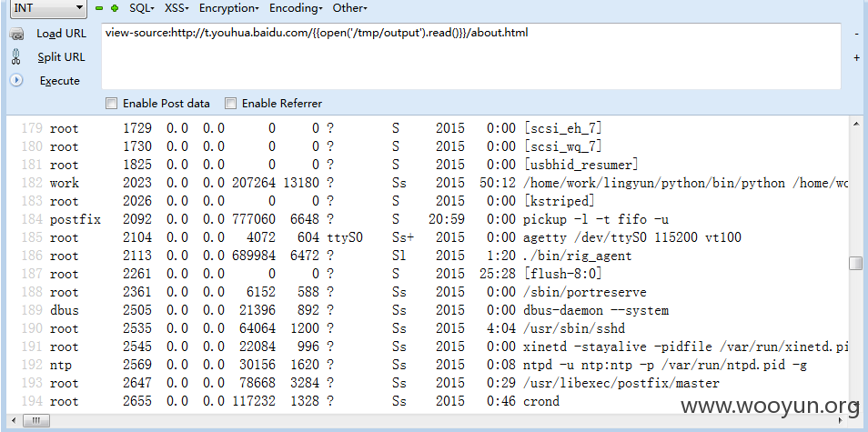Click inside the URL text area

coord(471,55)
